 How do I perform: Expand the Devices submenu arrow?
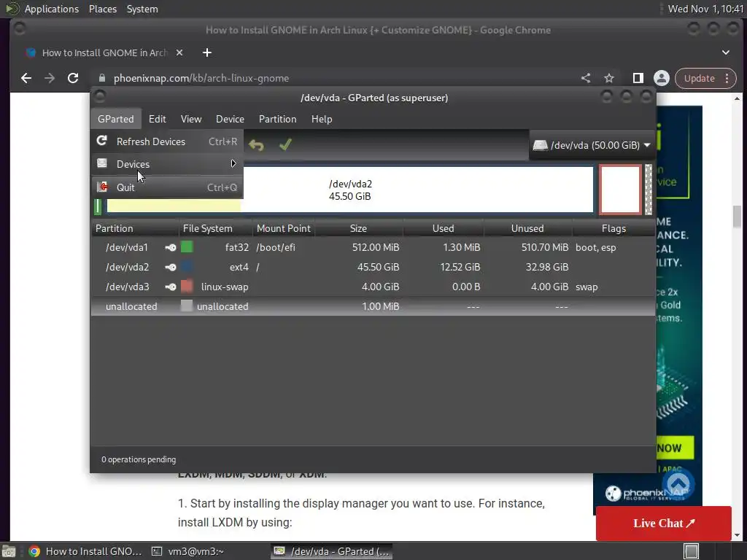click(x=233, y=164)
